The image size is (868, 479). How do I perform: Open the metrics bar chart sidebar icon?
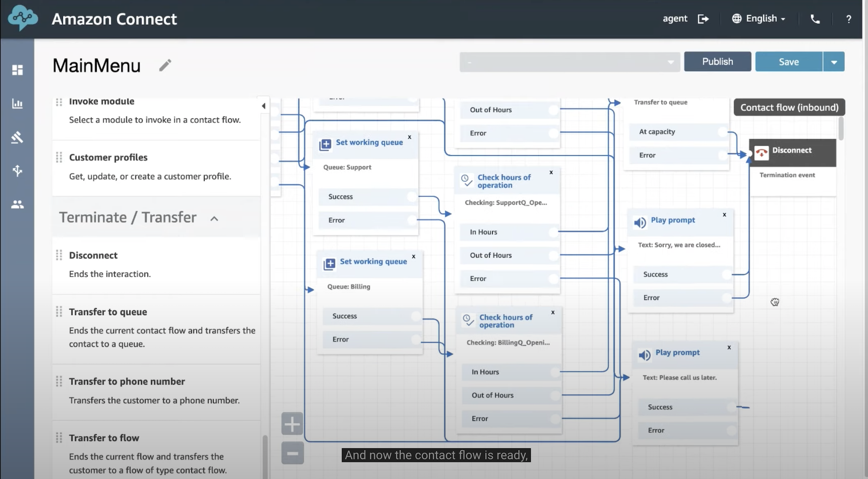17,103
